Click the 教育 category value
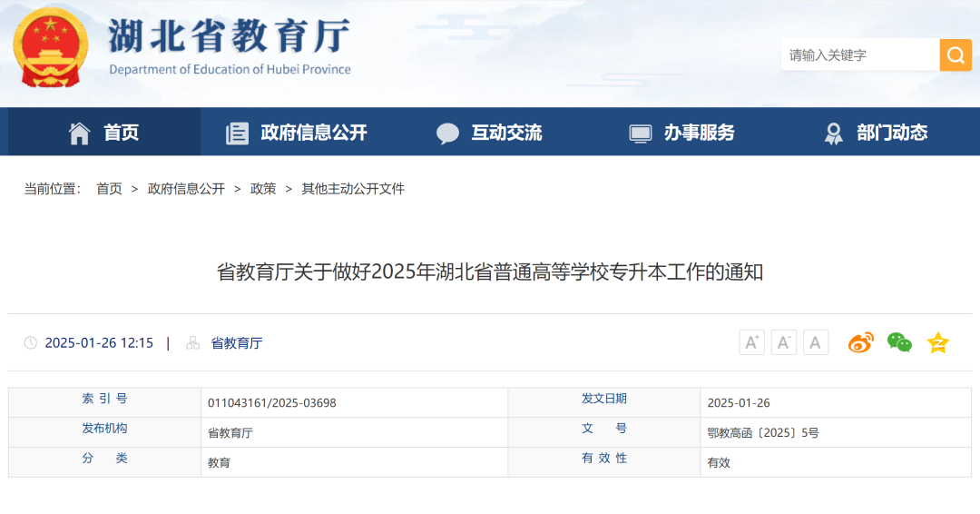 [x=219, y=463]
